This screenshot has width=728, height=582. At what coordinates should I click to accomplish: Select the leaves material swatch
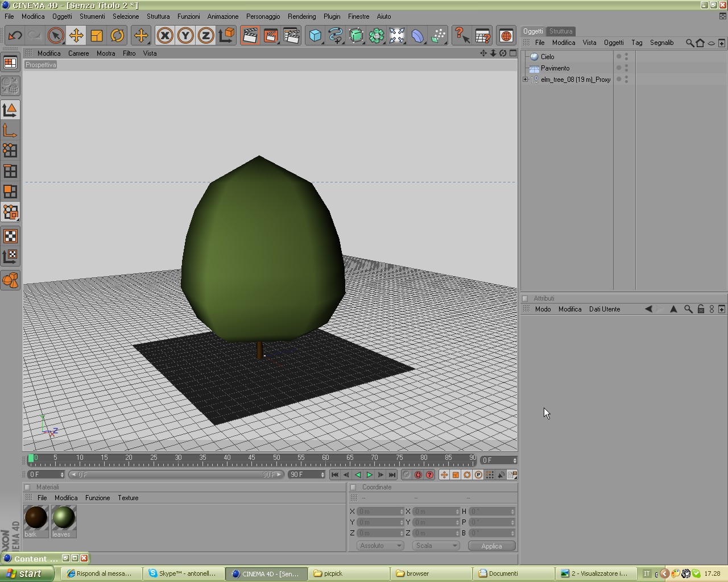[63, 518]
